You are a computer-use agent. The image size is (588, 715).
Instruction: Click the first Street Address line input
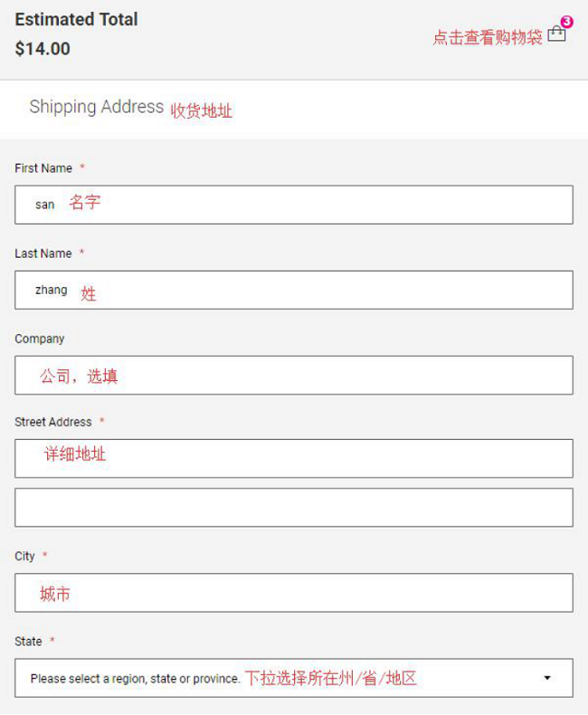point(293,458)
